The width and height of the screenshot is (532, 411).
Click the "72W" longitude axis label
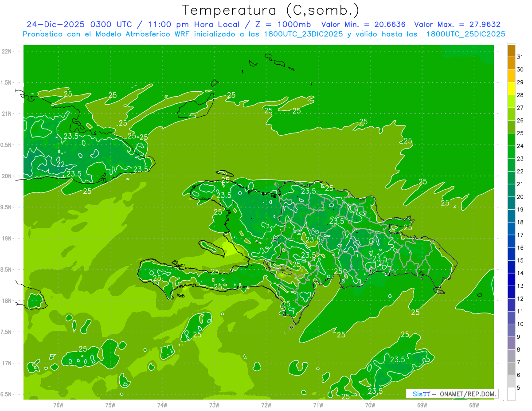(x=266, y=405)
